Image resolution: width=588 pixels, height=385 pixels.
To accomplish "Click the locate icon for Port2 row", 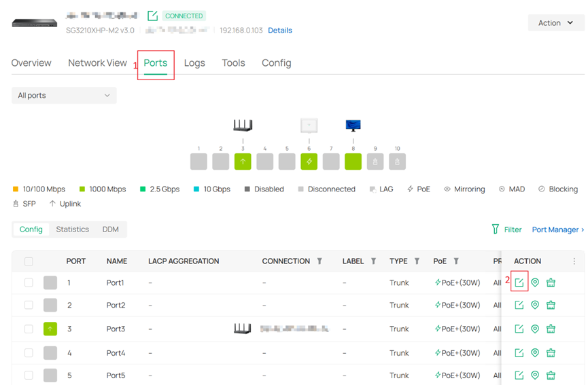I will pyautogui.click(x=535, y=306).
